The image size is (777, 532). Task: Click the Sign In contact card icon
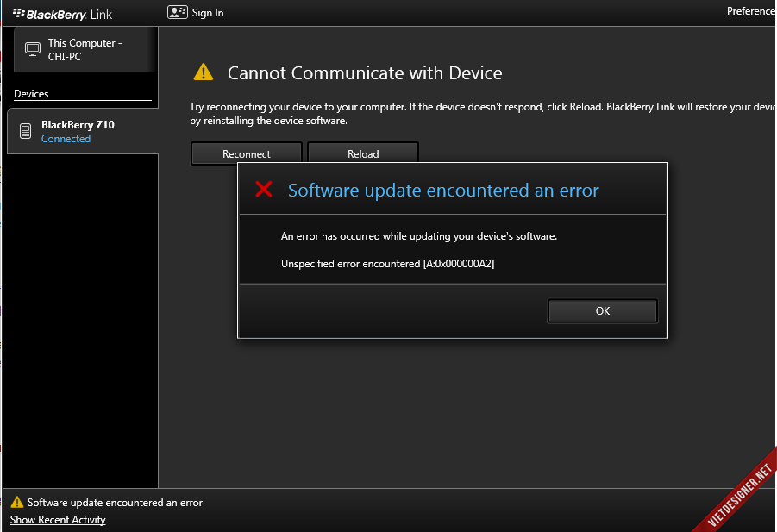(x=177, y=12)
